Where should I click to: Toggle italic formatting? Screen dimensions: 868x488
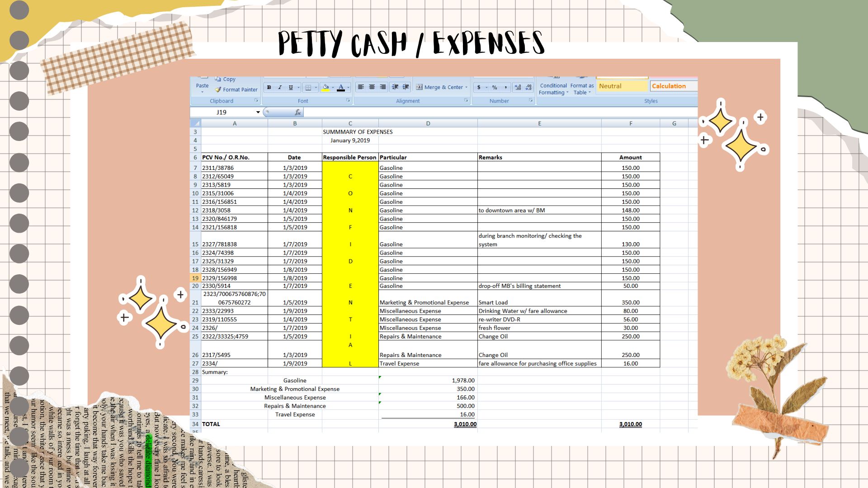(280, 87)
